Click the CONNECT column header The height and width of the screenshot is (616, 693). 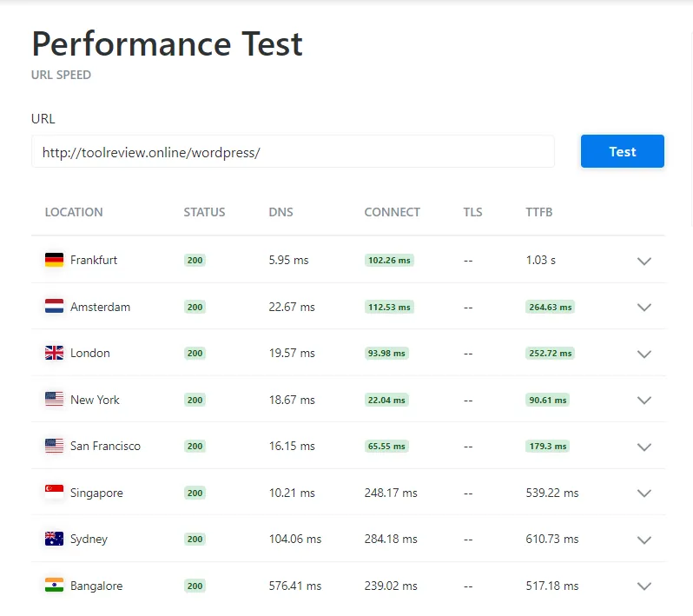pyautogui.click(x=392, y=212)
